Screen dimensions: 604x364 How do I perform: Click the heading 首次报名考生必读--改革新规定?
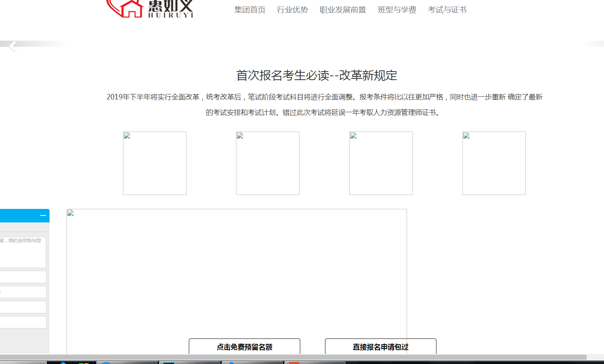point(317,75)
